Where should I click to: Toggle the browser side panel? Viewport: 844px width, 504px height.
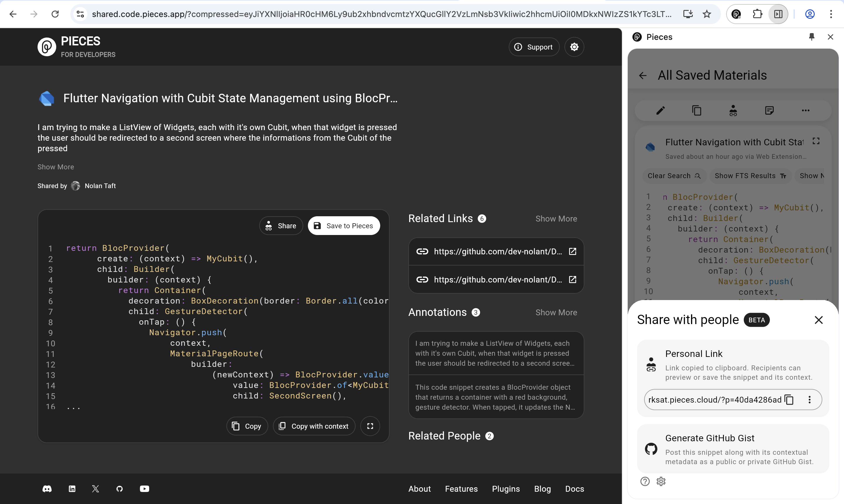tap(778, 14)
